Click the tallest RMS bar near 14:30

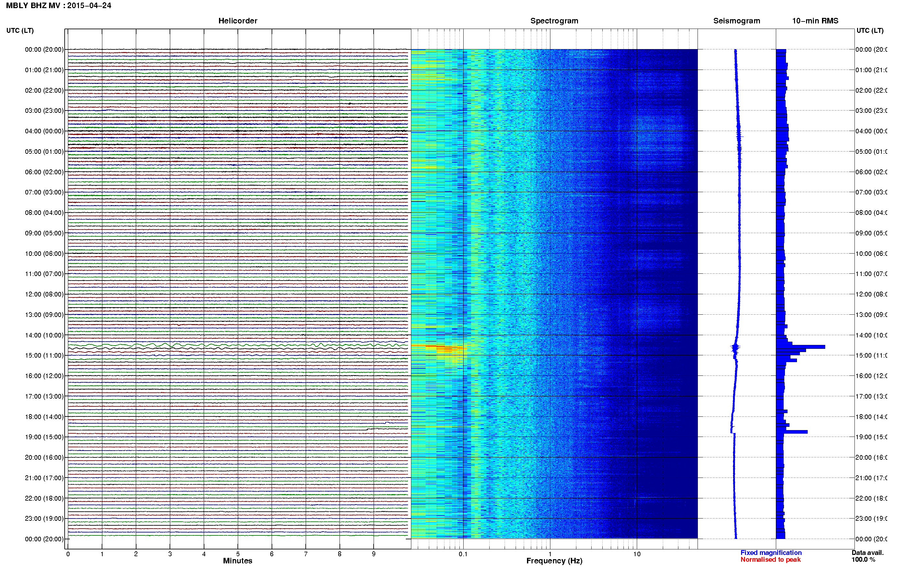(800, 347)
